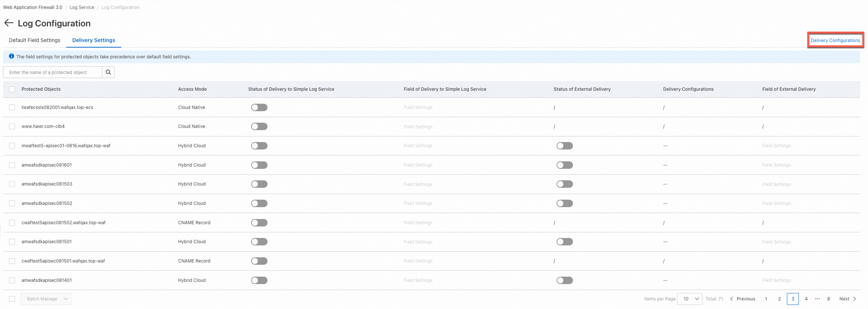Click the Protected Objects column header
The image size is (868, 309).
click(41, 89)
